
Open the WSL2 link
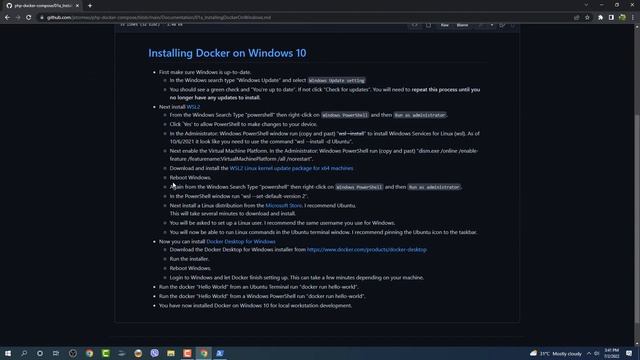[x=193, y=107]
